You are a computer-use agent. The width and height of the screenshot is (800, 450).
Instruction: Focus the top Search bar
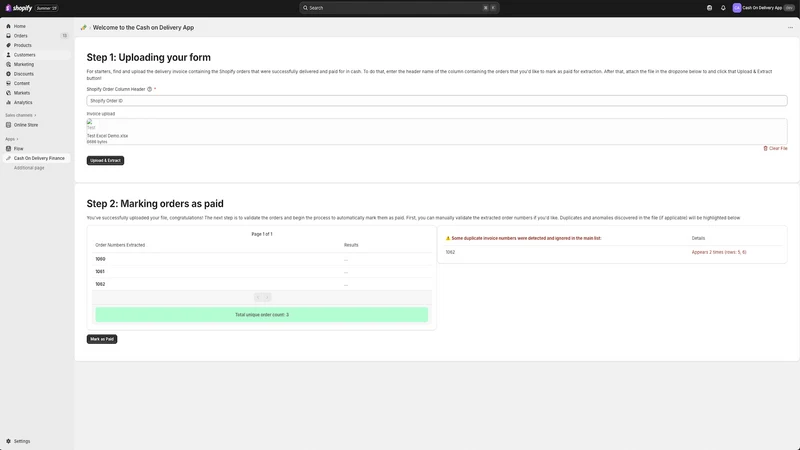(399, 8)
